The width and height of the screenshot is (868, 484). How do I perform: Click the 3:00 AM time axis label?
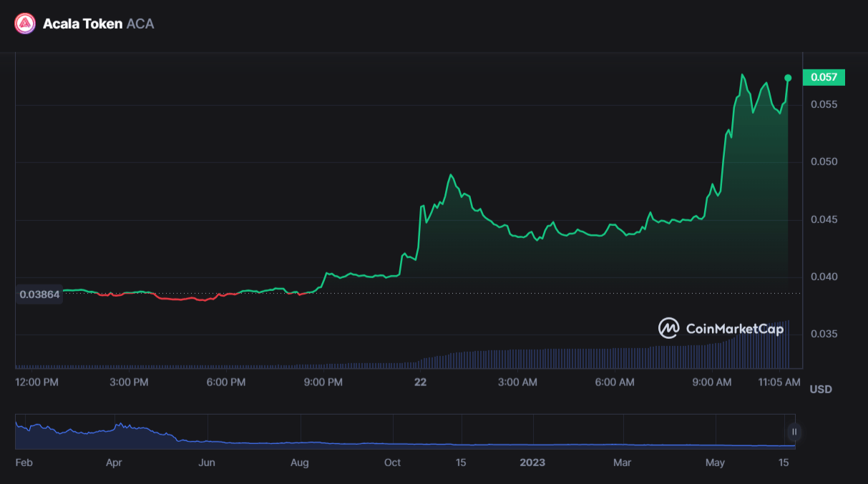pos(517,382)
